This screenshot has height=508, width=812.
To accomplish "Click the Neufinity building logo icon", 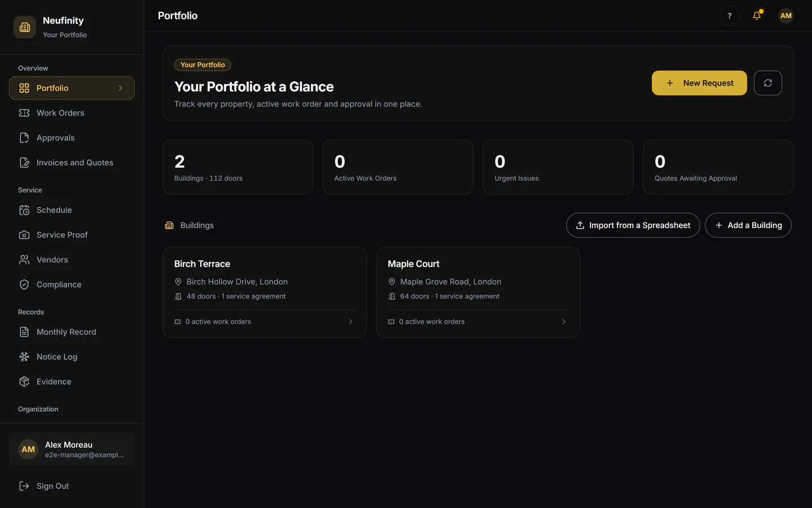I will coord(25,27).
